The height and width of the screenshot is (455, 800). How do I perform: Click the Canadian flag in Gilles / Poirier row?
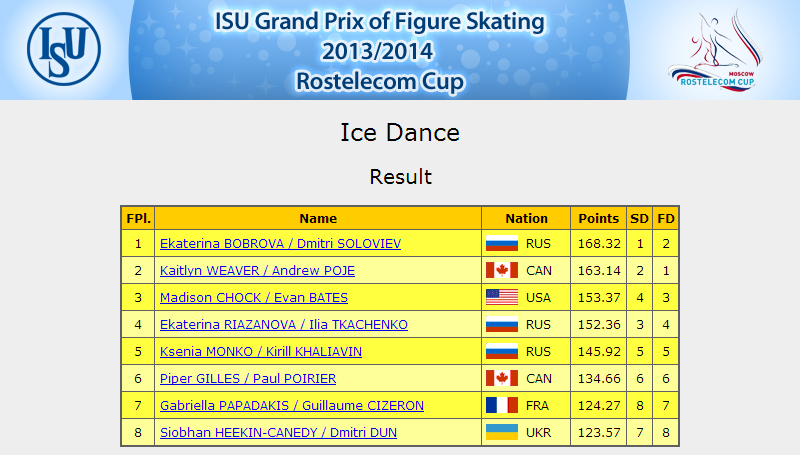502,378
